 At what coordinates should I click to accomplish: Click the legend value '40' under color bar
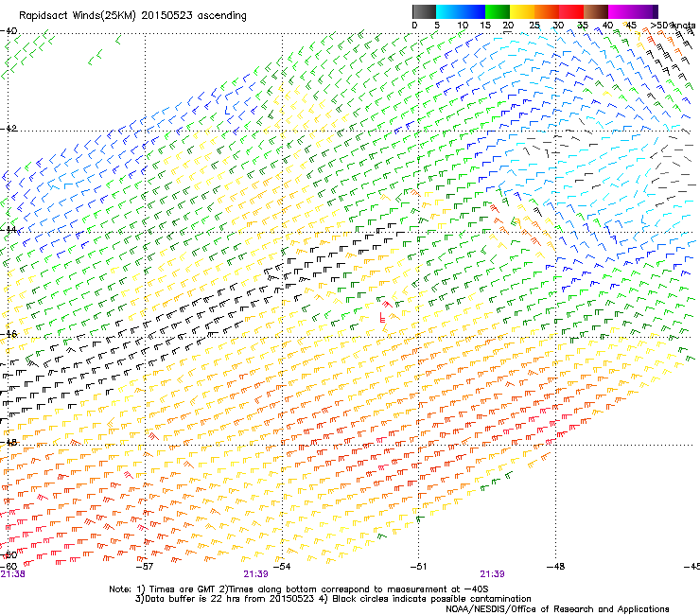[607, 25]
